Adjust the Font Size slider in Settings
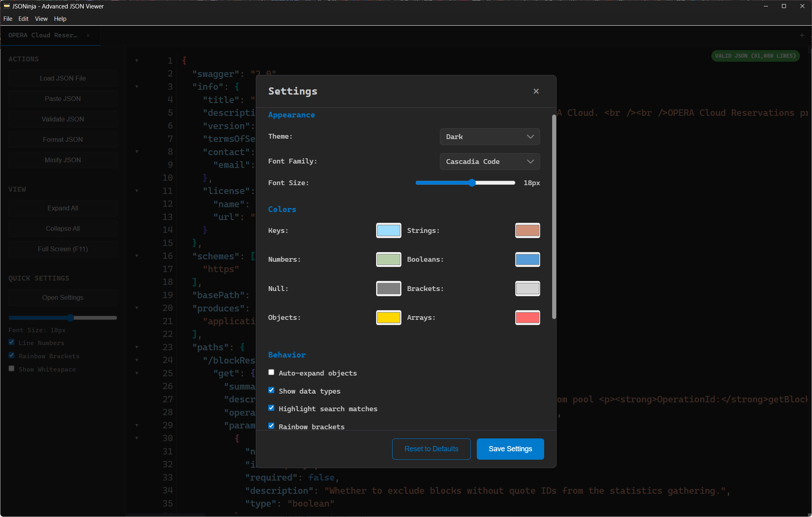This screenshot has width=812, height=517. (466, 183)
